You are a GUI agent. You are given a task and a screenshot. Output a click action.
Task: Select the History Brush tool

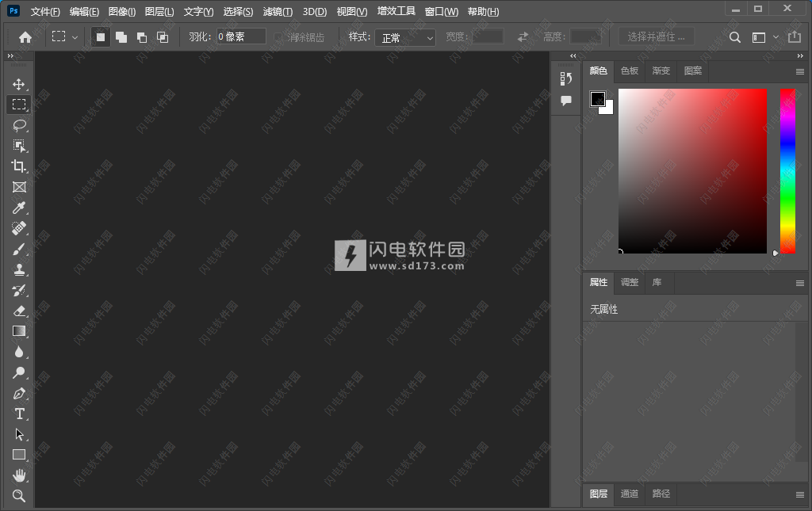click(19, 290)
